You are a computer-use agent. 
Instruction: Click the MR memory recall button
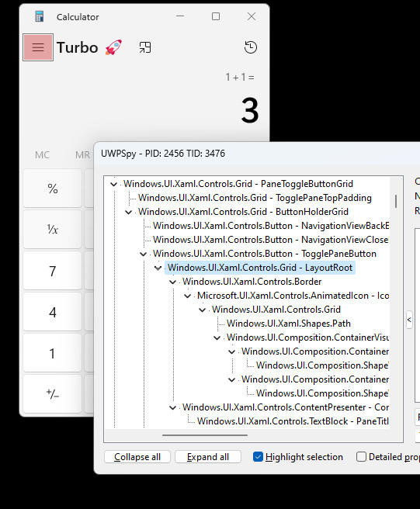(82, 155)
